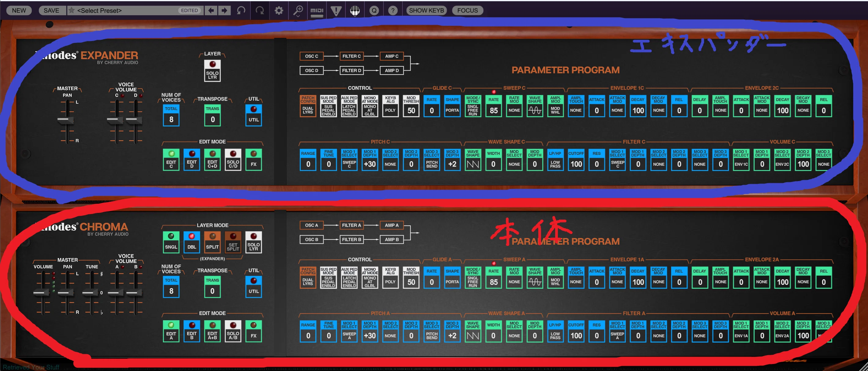Click the round keyboard icon in toolbar
This screenshot has width=868, height=371.
(355, 10)
